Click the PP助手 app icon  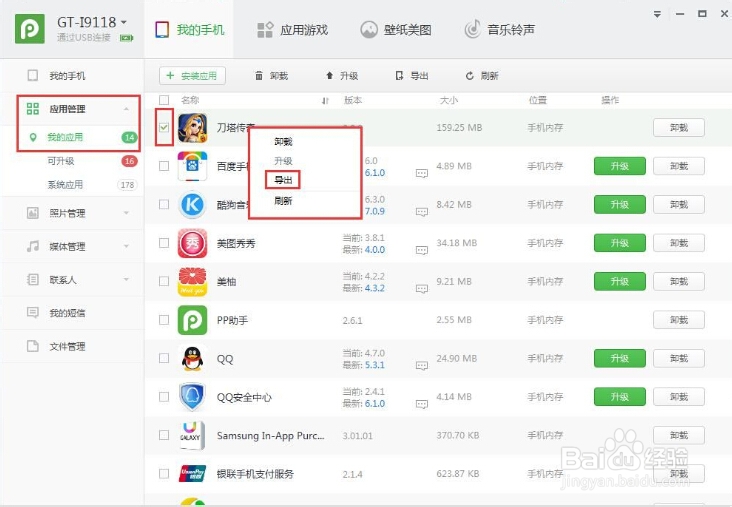click(x=192, y=320)
